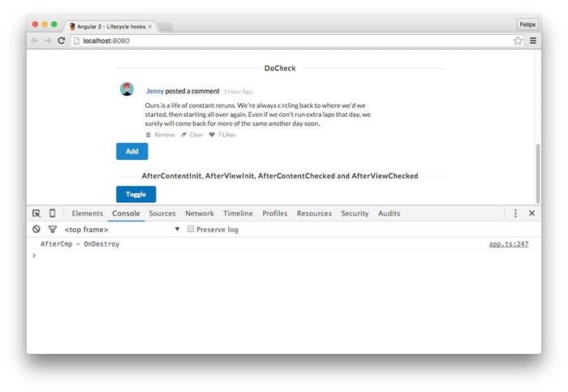Open DevTools three-dot options menu
This screenshot has width=568, height=392.
[x=515, y=213]
